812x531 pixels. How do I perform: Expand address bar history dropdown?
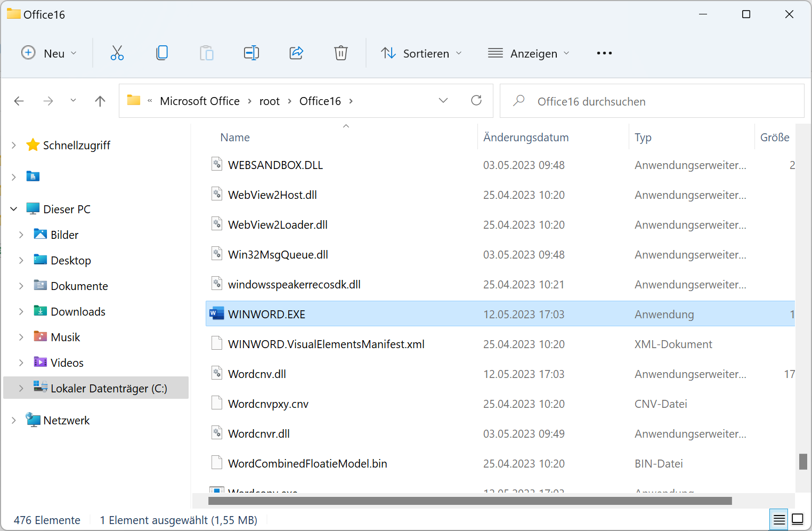(443, 100)
